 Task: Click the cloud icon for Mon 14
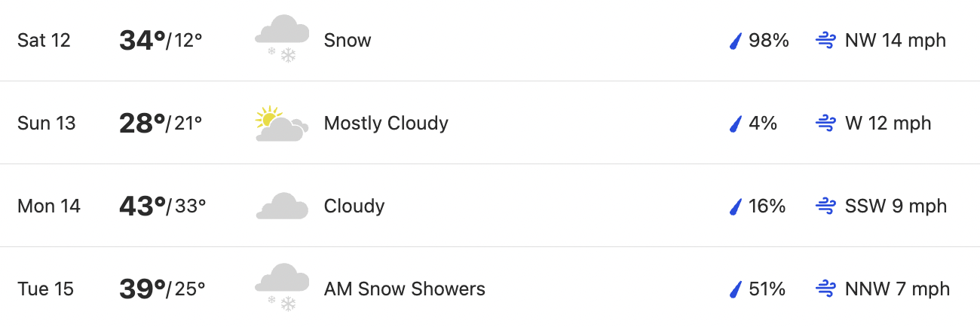[x=282, y=206]
